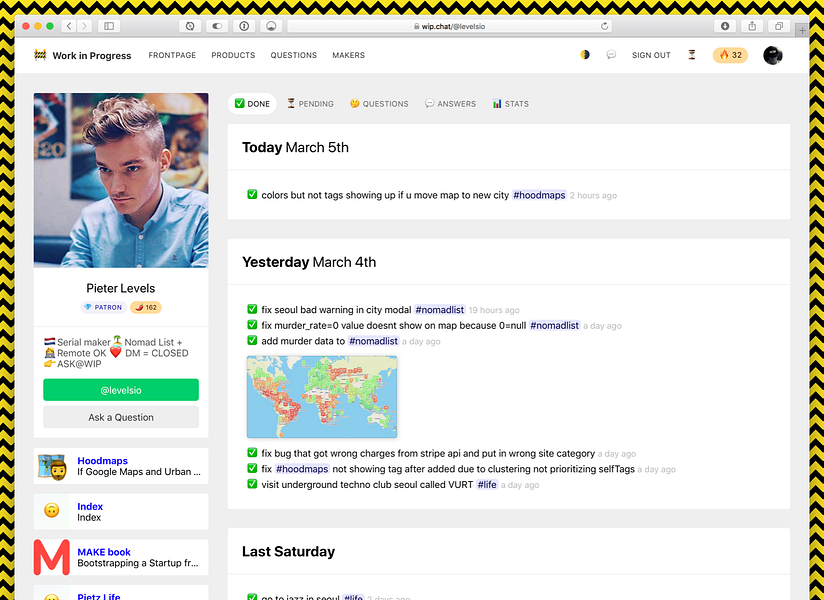Click the Hoodmaps product icon

52,466
